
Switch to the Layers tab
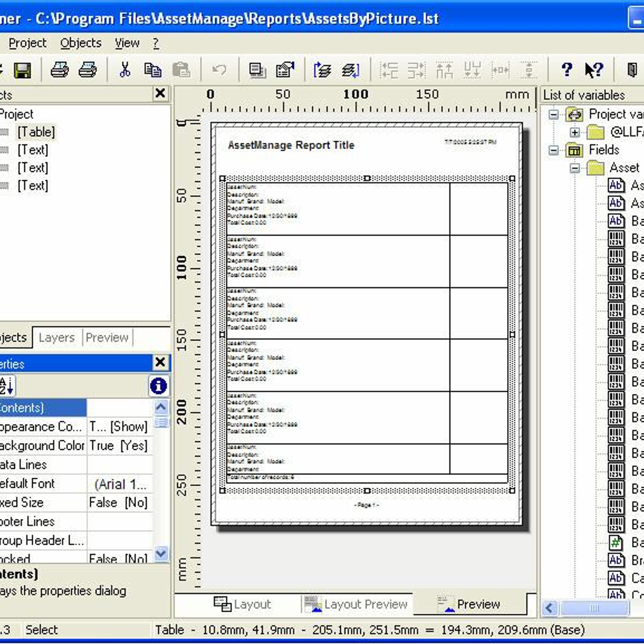point(56,338)
